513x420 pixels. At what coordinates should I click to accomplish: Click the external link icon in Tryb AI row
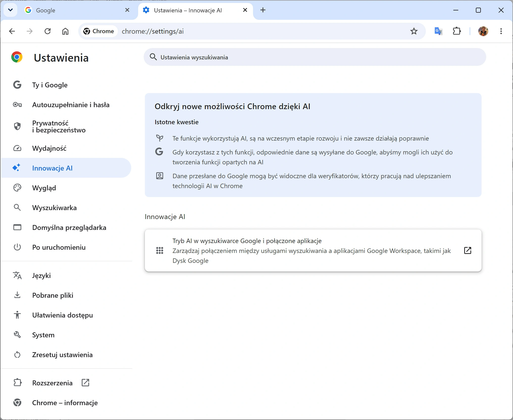click(x=467, y=250)
